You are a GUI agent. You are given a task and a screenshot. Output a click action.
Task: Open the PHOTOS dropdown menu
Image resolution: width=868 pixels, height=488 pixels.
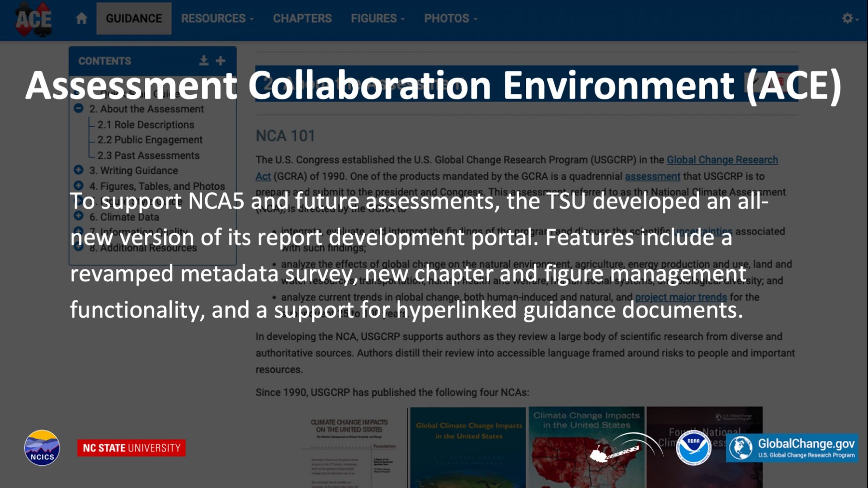coord(451,18)
